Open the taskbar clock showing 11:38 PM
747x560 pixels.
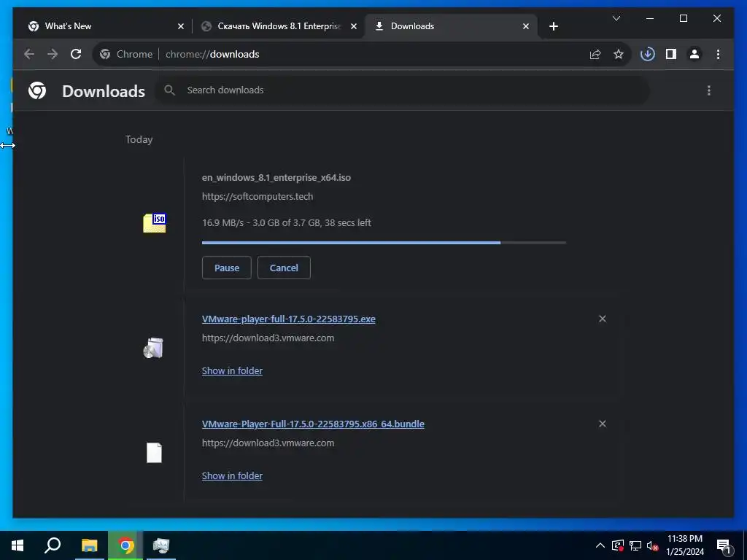685,545
